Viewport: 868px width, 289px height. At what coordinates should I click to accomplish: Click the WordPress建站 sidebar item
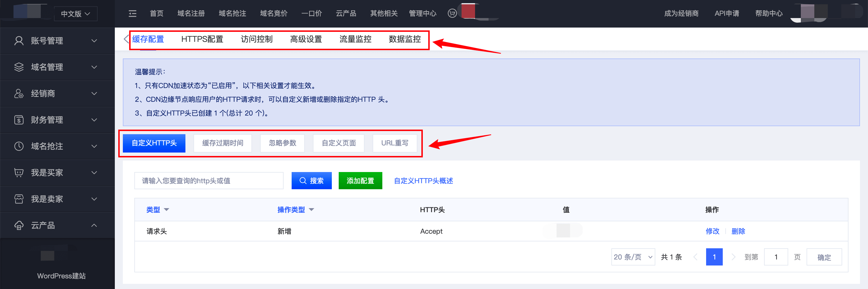[61, 276]
